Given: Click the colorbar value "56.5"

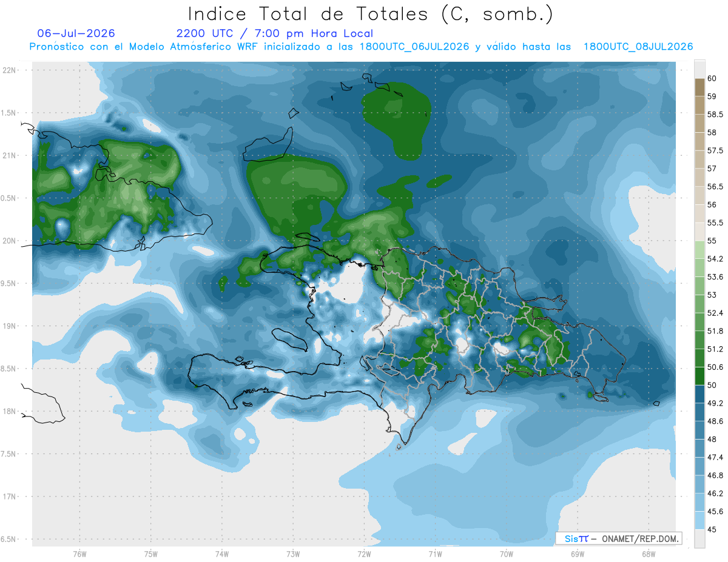Looking at the screenshot, I should 716,186.
